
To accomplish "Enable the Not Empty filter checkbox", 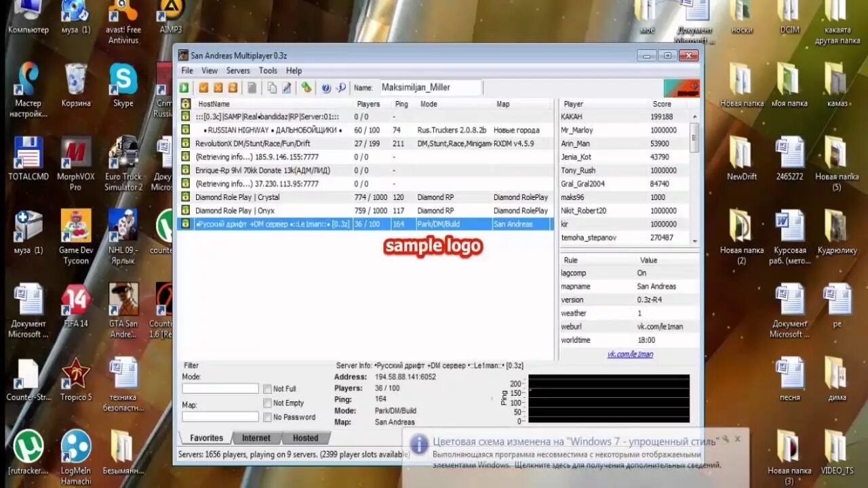I will (x=267, y=403).
